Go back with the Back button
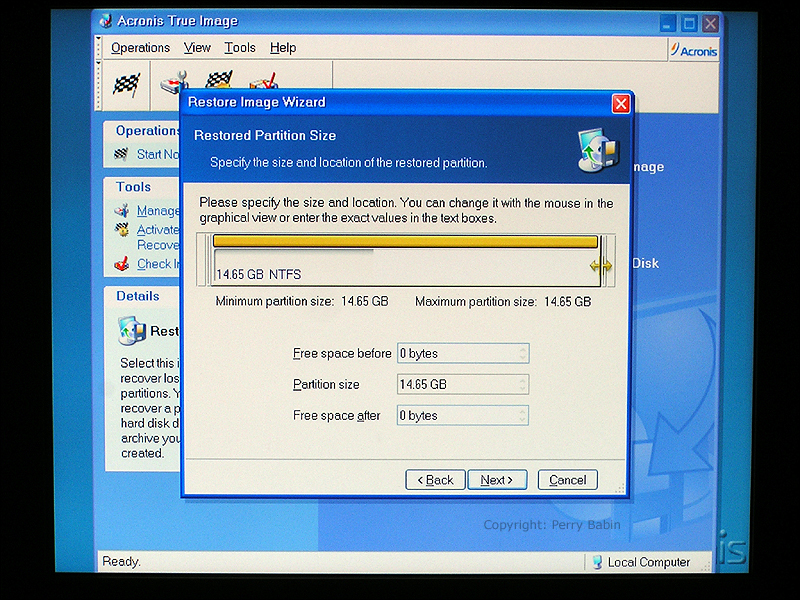800x600 pixels. click(x=435, y=480)
